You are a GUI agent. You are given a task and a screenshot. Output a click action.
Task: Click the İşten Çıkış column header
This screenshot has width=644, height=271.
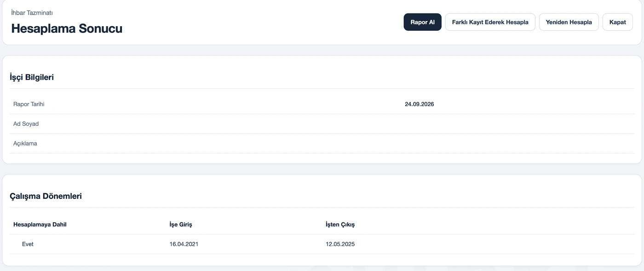(340, 225)
